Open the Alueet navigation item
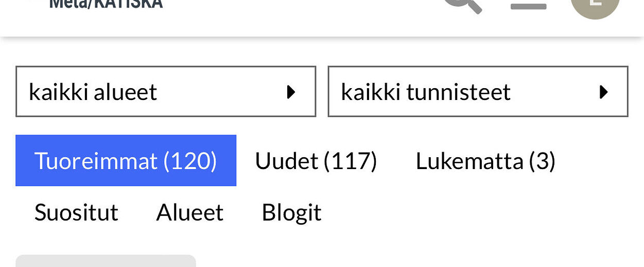This screenshot has width=644, height=267. click(189, 212)
